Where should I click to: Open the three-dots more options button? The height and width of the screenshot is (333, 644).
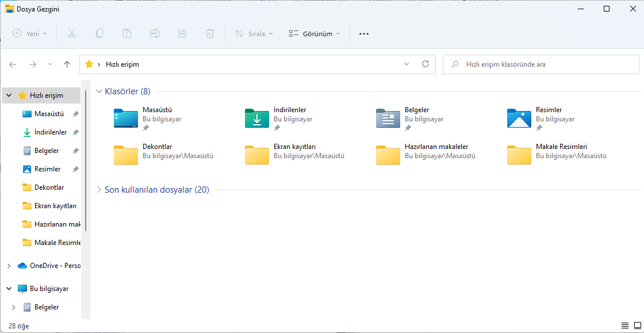pyautogui.click(x=363, y=33)
